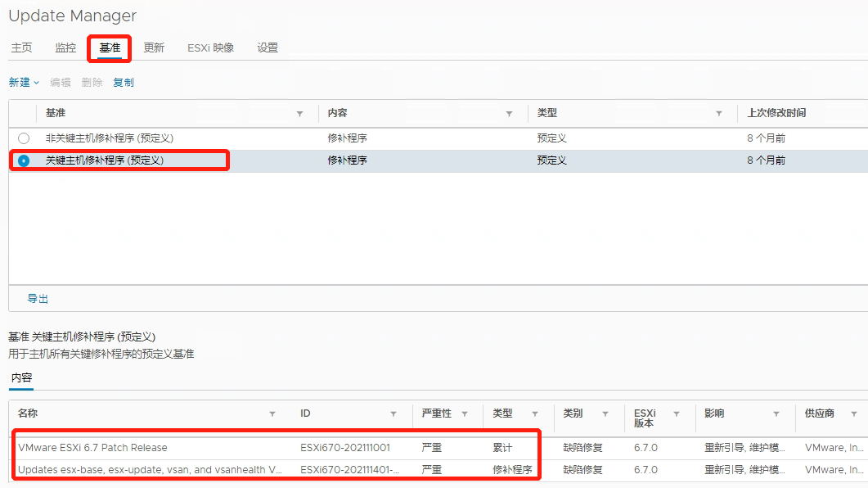
Task: Switch to 主页 tab
Action: click(x=21, y=47)
